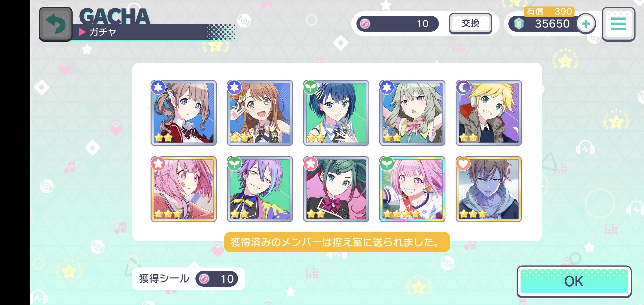
Task: Tap the yellow 獲得済み notification banner
Action: click(x=337, y=242)
